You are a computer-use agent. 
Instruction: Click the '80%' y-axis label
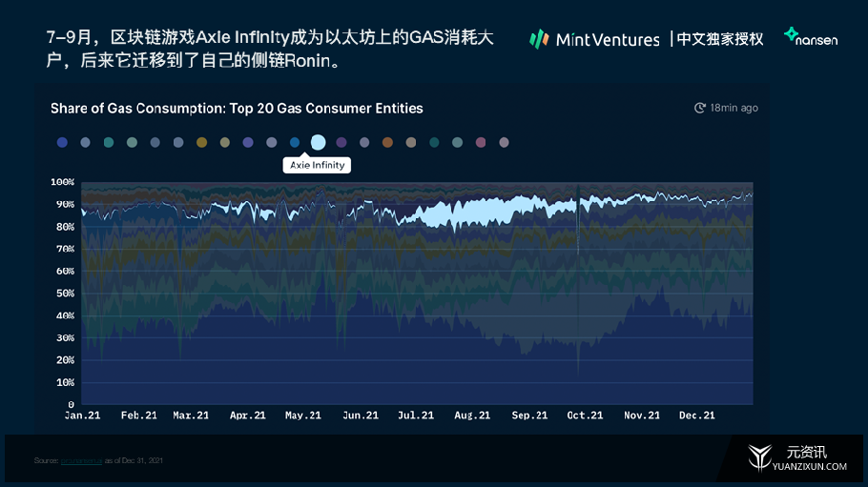click(65, 227)
